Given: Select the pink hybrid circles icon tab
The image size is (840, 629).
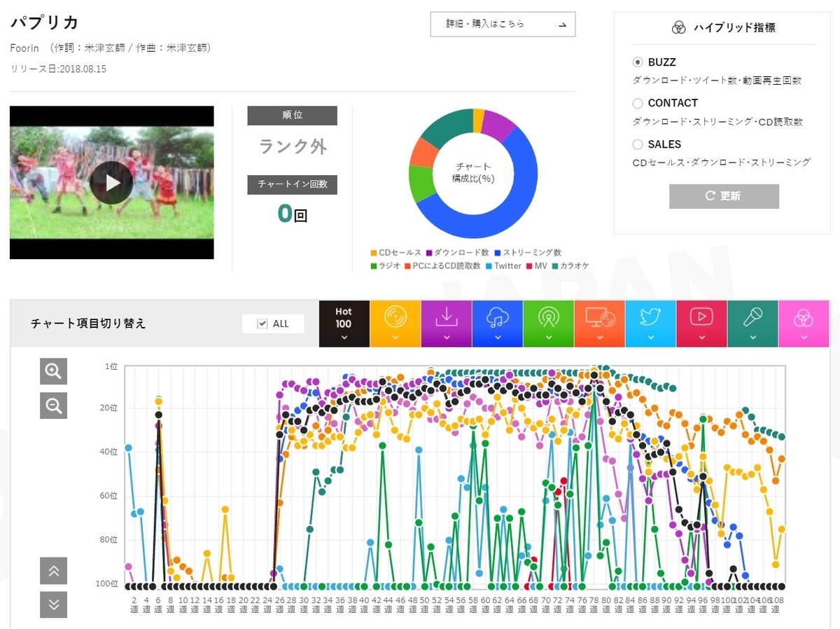Looking at the screenshot, I should 804,324.
